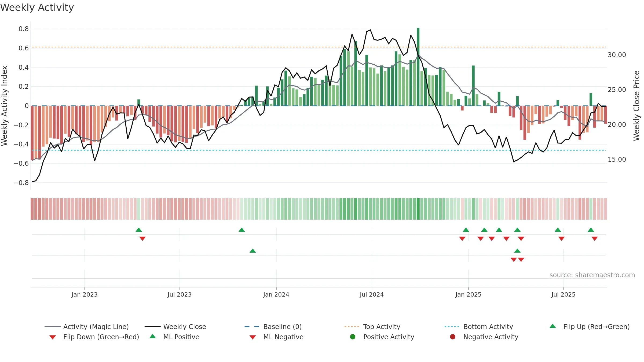Click the Jan 2025 x-axis label

(468, 295)
